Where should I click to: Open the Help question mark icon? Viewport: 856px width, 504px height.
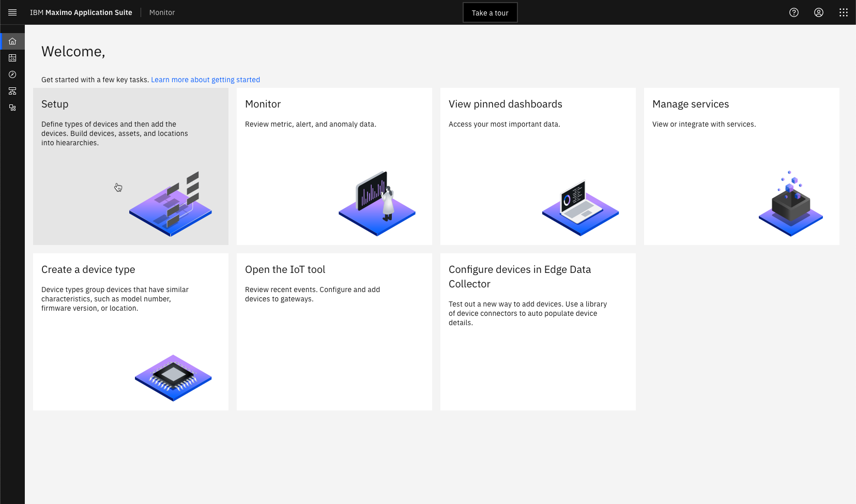pyautogui.click(x=794, y=12)
